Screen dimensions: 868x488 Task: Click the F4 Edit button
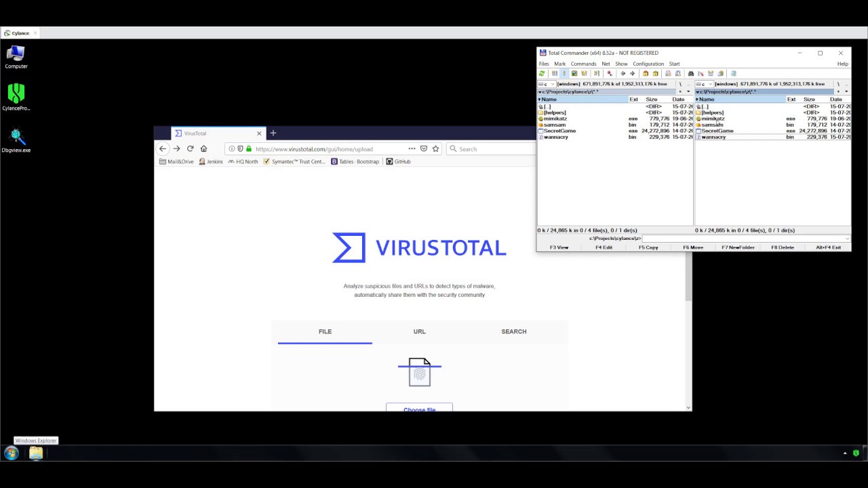(x=604, y=247)
